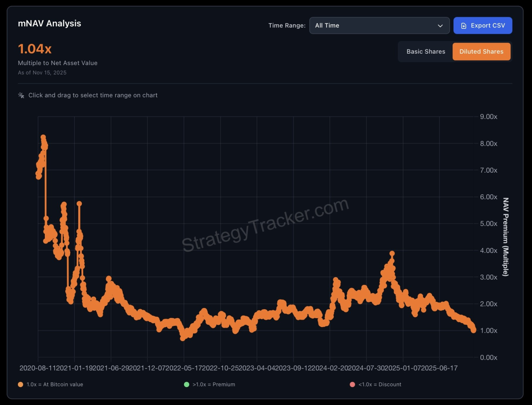Viewport: 532px width, 405px height.
Task: Expand the All Time selector chevron
Action: [x=440, y=25]
